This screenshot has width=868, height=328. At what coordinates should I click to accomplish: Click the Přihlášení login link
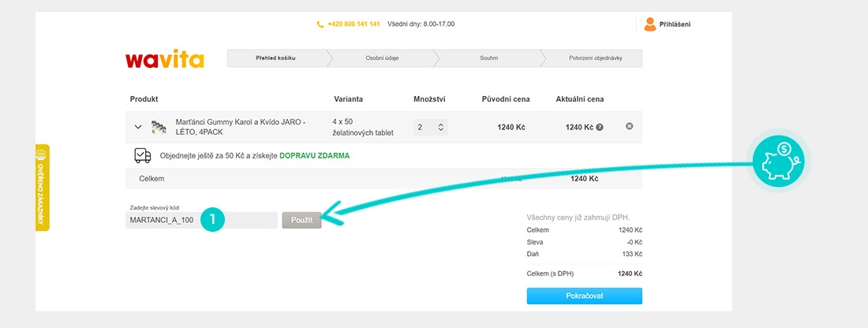(675, 24)
